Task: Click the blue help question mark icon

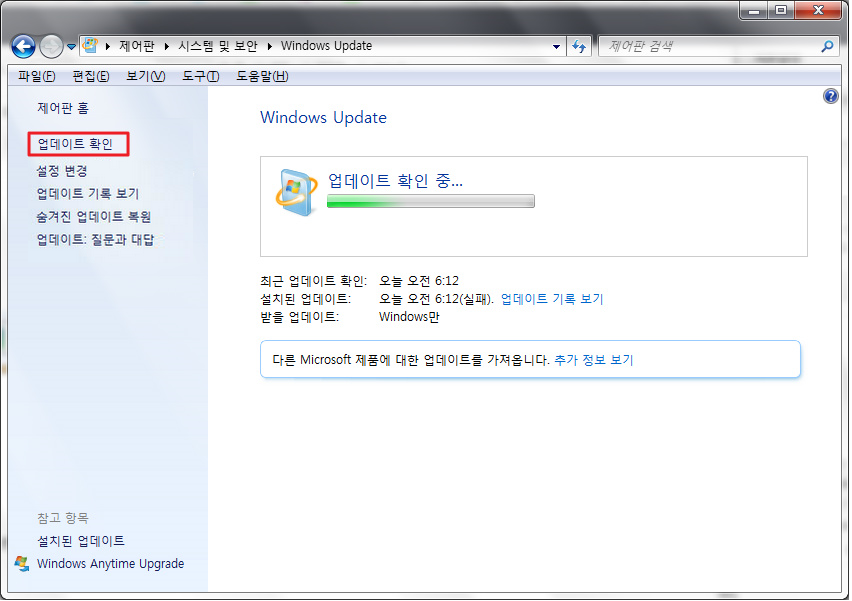Action: coord(830,96)
